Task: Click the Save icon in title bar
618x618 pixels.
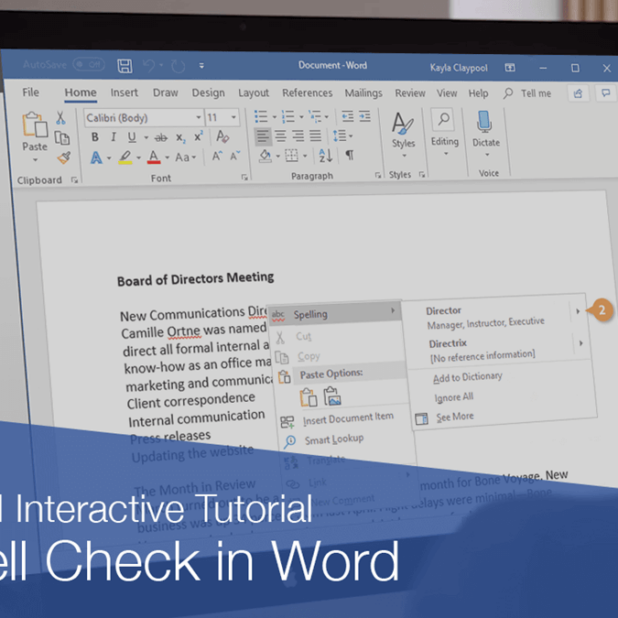Action: pos(125,65)
